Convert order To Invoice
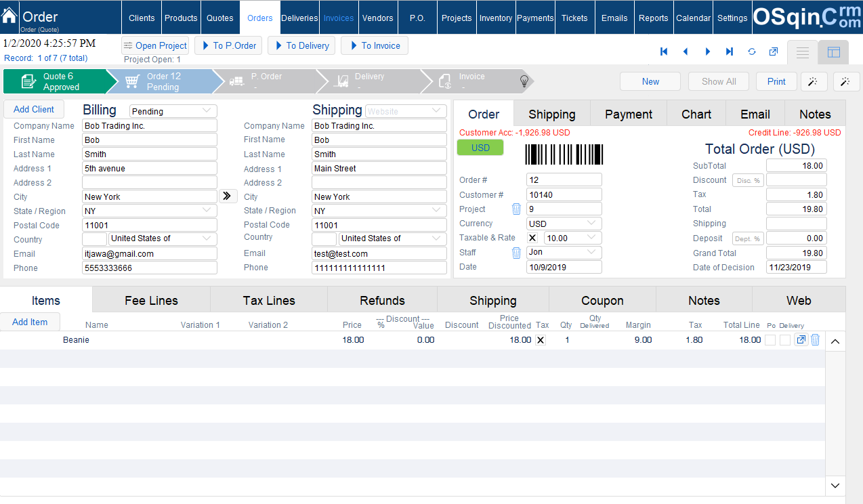The width and height of the screenshot is (863, 504). 375,45
